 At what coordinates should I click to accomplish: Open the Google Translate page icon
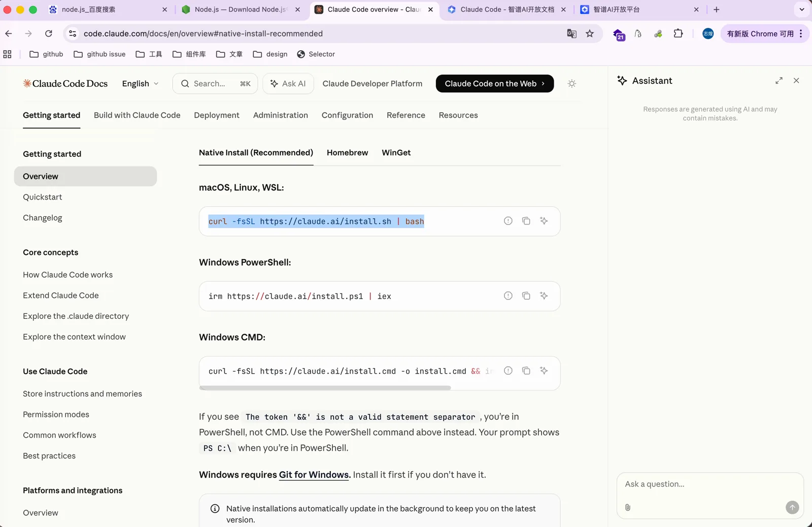coord(571,34)
